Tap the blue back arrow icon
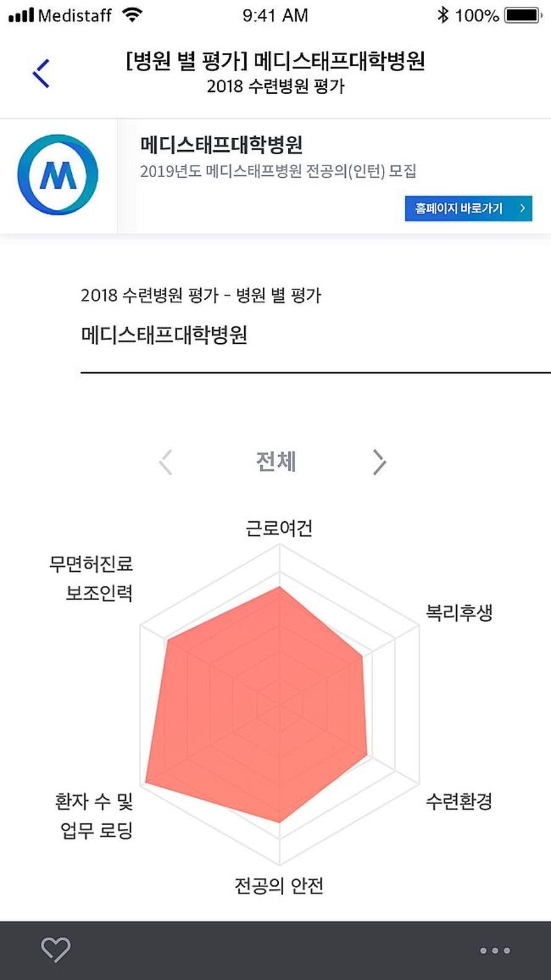This screenshot has width=551, height=980. coord(41,74)
